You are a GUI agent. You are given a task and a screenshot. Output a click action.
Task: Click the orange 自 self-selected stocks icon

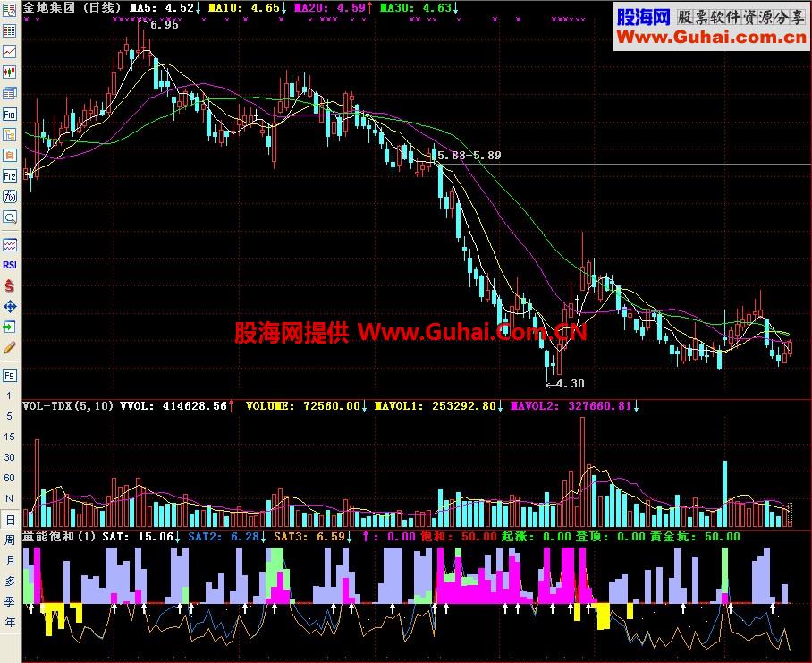coord(9,155)
